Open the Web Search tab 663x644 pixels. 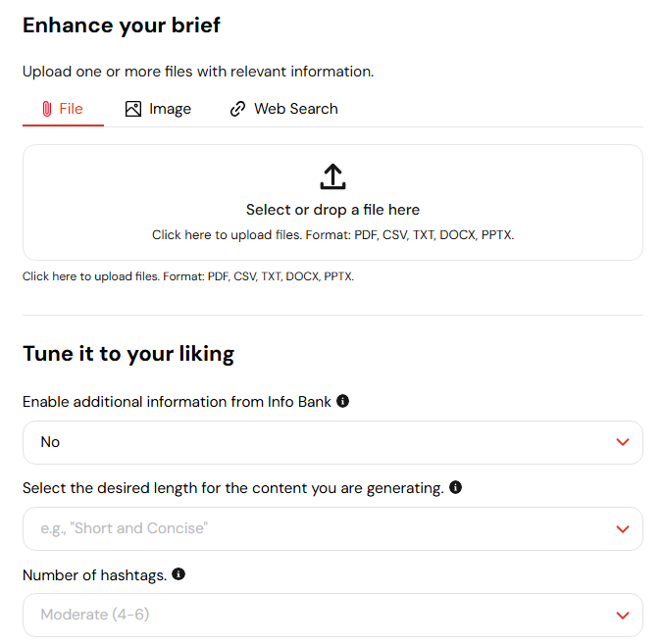coord(284,109)
